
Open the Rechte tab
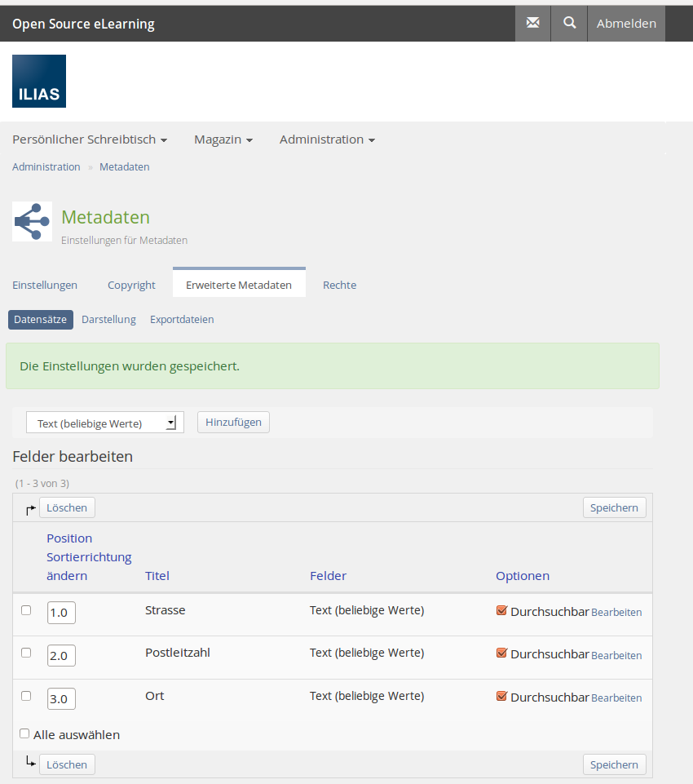point(339,285)
